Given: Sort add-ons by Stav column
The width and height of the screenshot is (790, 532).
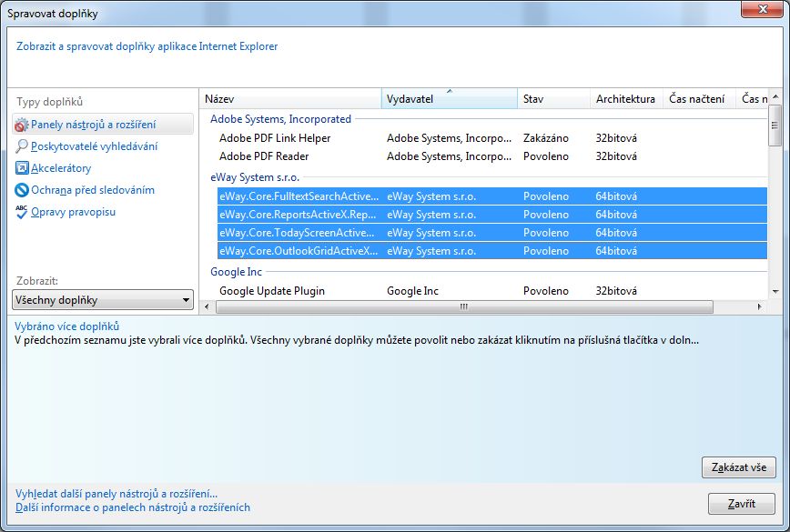Looking at the screenshot, I should 553,98.
